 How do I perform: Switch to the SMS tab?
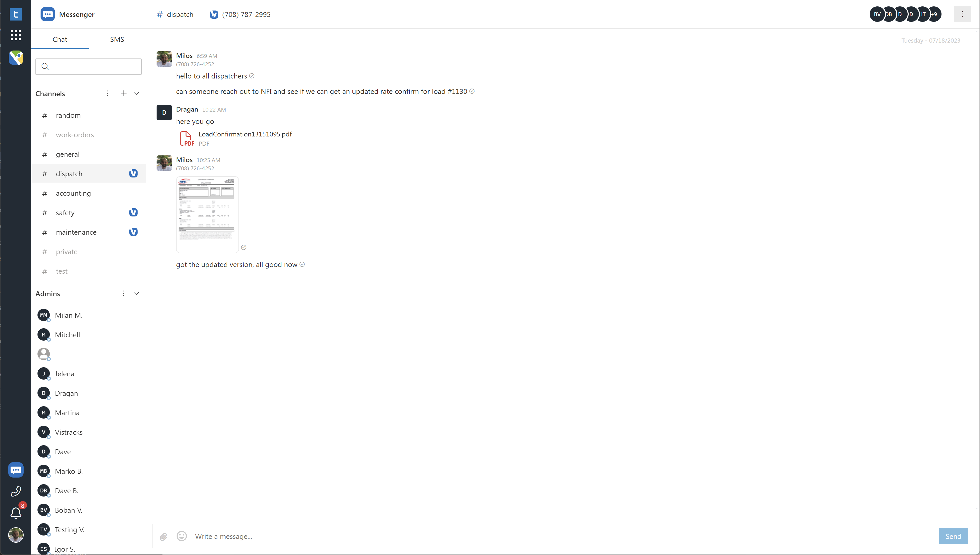click(117, 39)
